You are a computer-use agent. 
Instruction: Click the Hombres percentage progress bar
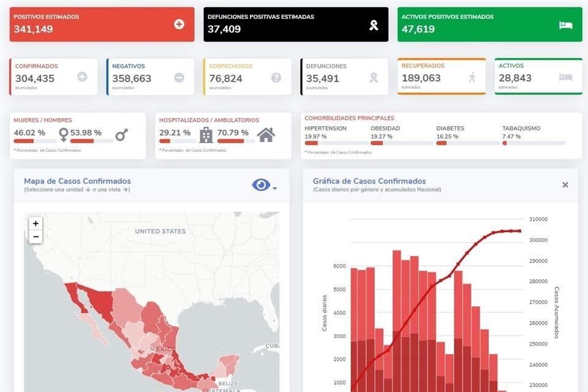[91, 141]
